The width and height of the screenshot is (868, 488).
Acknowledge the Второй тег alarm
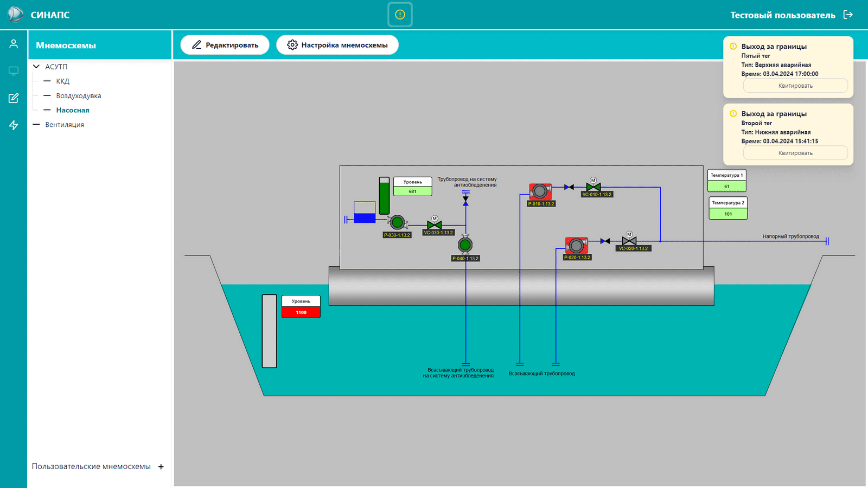pos(795,153)
